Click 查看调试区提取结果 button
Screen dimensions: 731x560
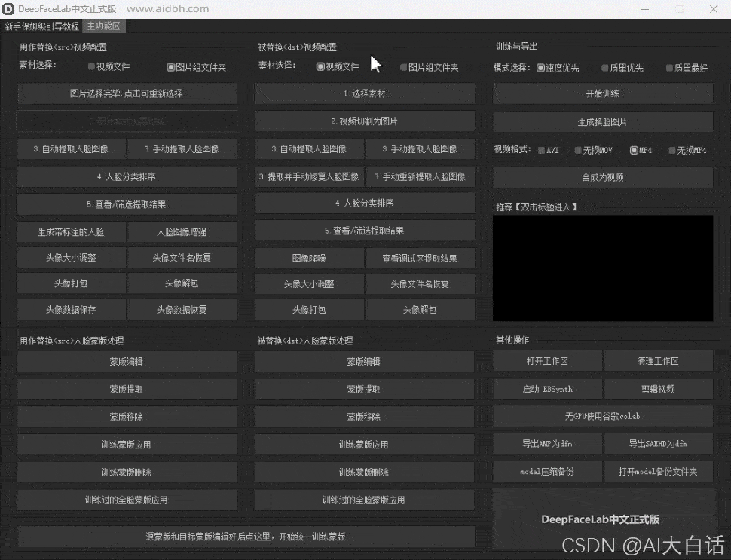coord(420,259)
